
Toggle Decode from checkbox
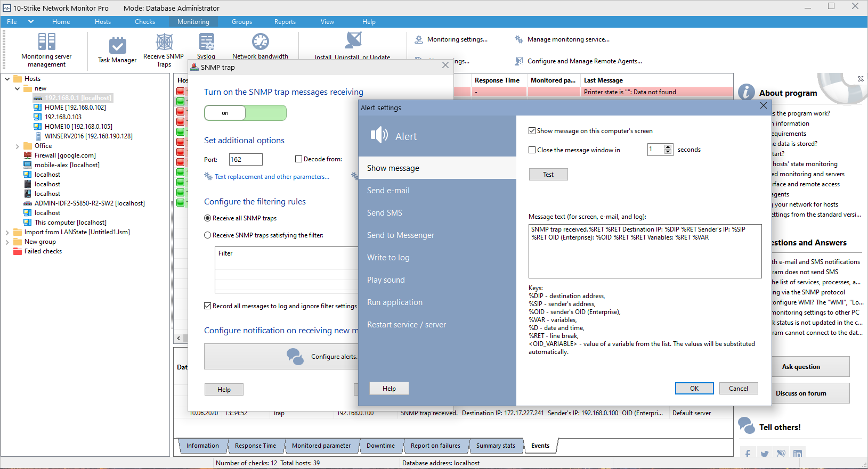299,159
